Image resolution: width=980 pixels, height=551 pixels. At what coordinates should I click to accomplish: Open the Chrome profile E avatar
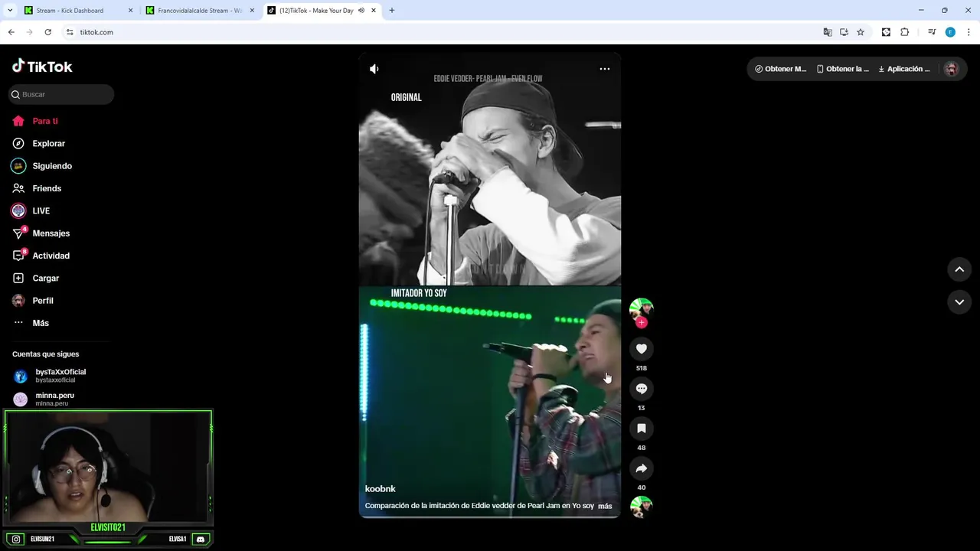click(950, 32)
